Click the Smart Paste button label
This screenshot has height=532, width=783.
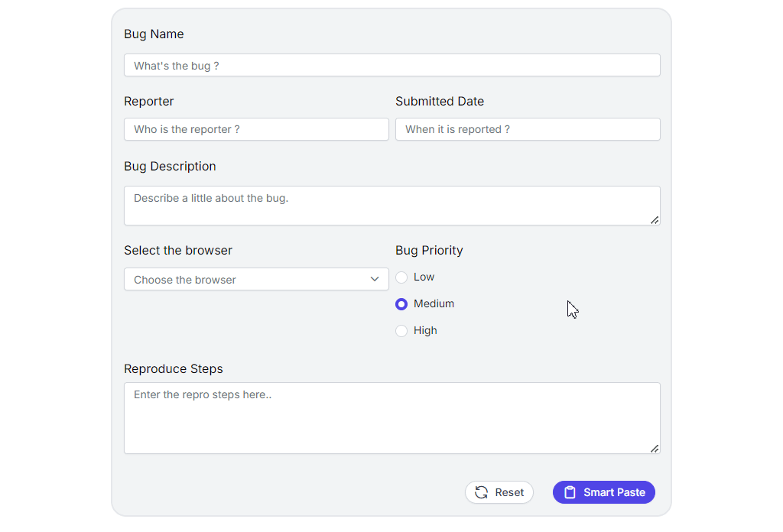(x=614, y=492)
